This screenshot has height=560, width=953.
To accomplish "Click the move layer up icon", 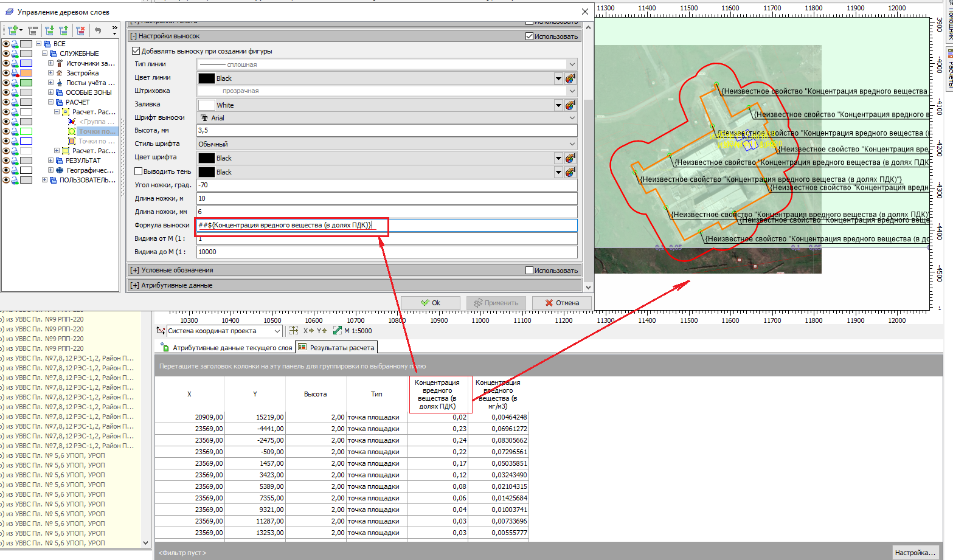I will (x=63, y=30).
